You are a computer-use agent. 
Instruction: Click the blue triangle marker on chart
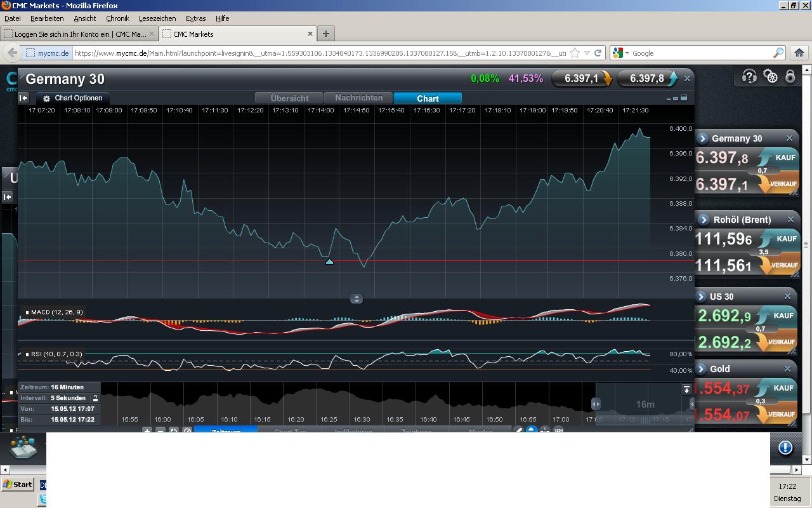point(329,262)
